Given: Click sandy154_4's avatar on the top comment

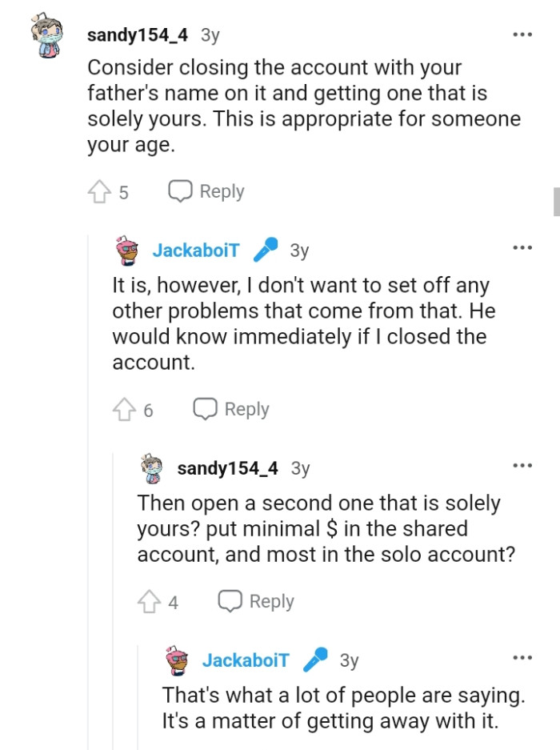Looking at the screenshot, I should click(x=46, y=34).
